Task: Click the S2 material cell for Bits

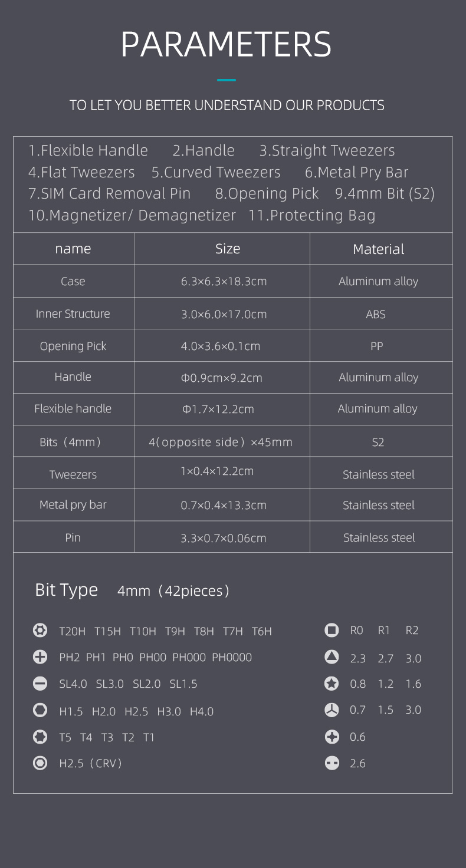Action: click(378, 442)
